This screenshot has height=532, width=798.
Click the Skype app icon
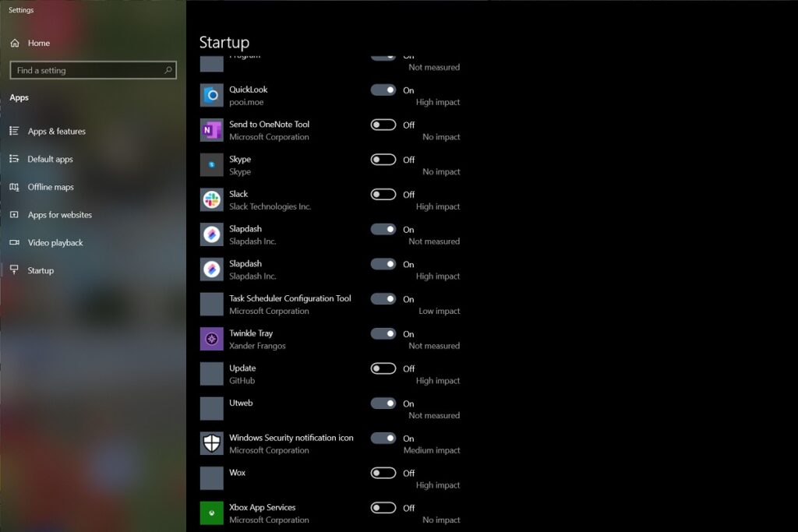point(212,165)
